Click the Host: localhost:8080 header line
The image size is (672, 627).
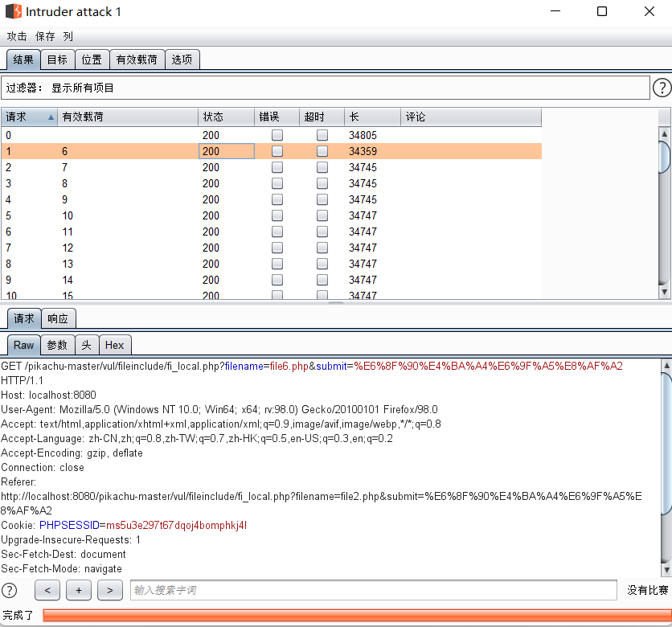point(48,395)
